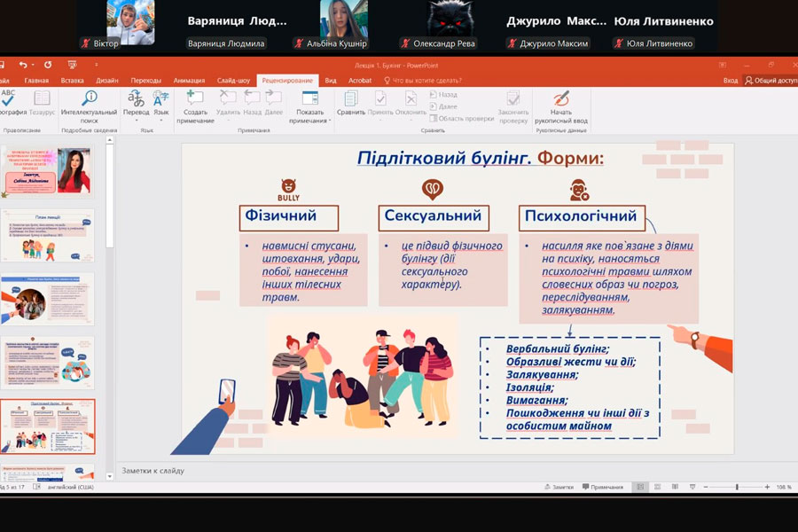Switch to the Слайд-шоу tab

click(232, 81)
